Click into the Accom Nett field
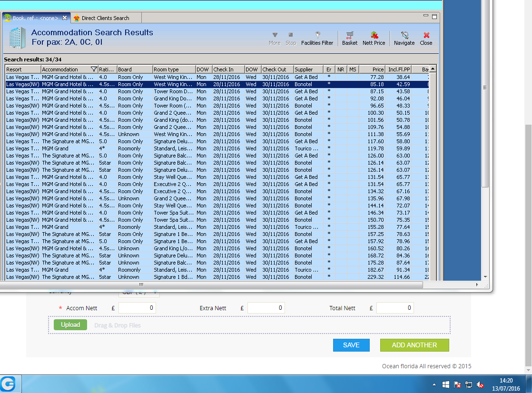 (x=137, y=308)
